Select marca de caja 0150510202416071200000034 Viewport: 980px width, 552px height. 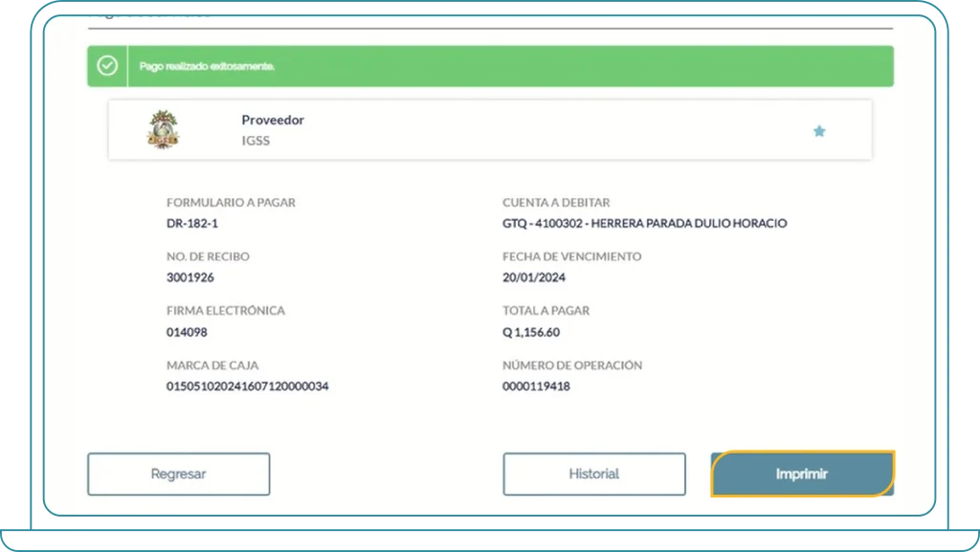pyautogui.click(x=248, y=386)
